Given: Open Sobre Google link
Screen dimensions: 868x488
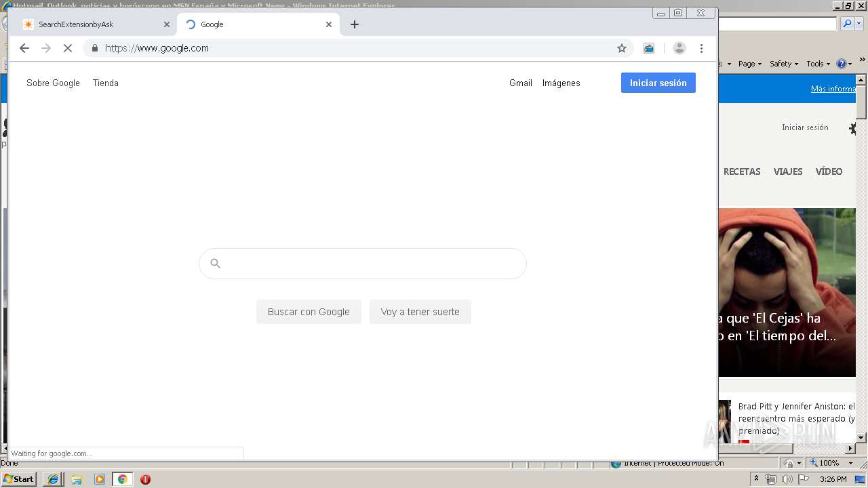Looking at the screenshot, I should click(x=53, y=83).
